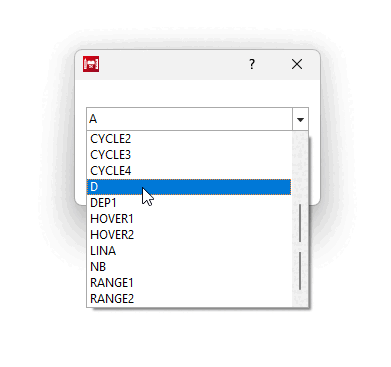Choose CYCLE4 in the dropdown list

click(x=189, y=171)
